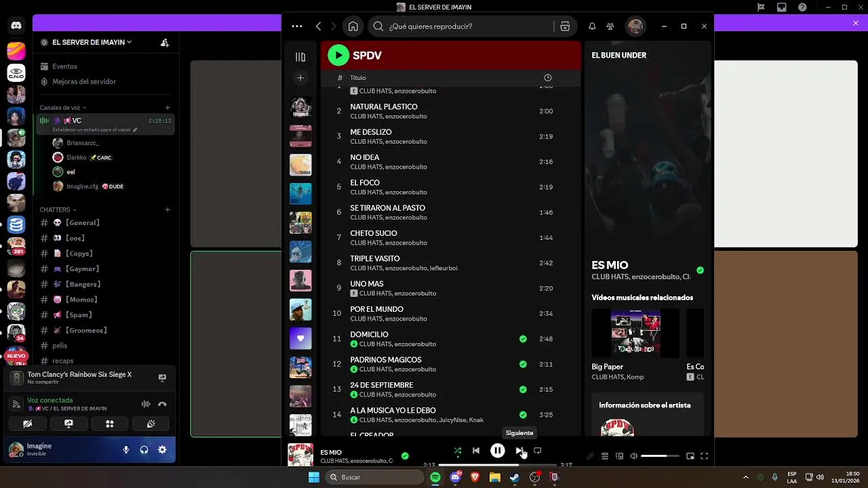Open Spotify friends activity icon

click(x=610, y=26)
